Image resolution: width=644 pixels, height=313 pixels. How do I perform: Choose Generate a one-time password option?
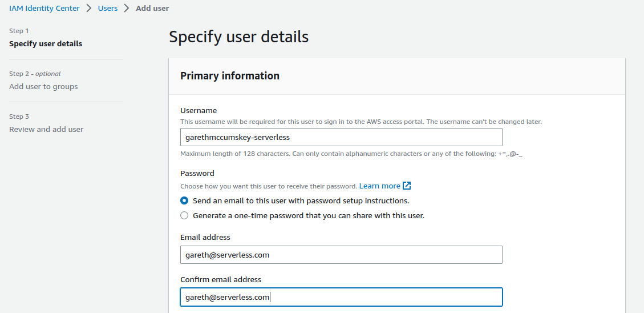(x=184, y=216)
